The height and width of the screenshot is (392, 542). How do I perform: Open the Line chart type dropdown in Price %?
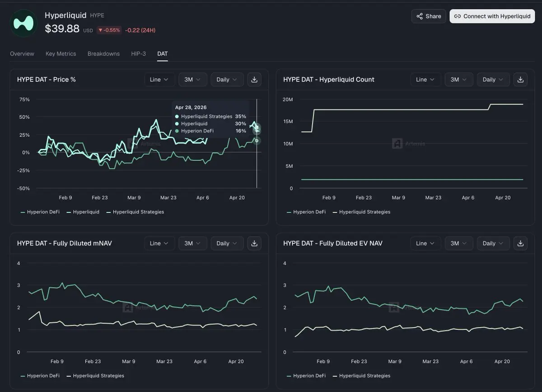coord(159,79)
